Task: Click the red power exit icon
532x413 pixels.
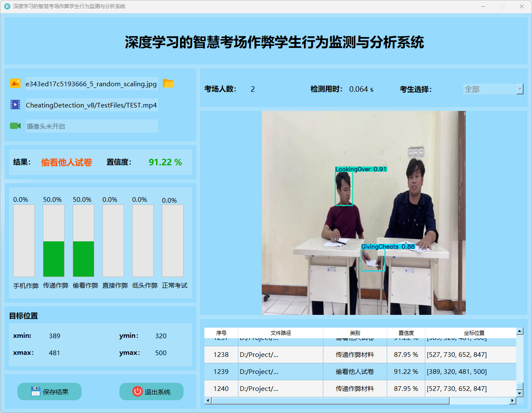Action: pyautogui.click(x=137, y=391)
